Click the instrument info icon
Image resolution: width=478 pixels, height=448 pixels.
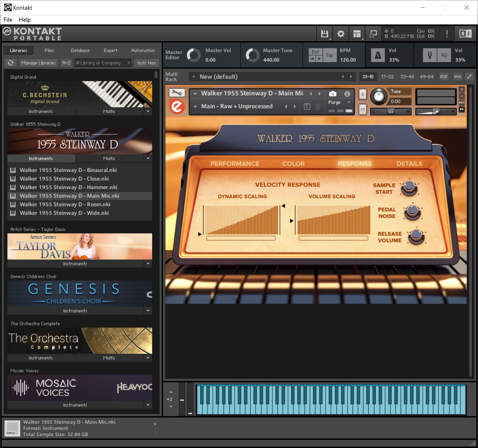[x=347, y=94]
